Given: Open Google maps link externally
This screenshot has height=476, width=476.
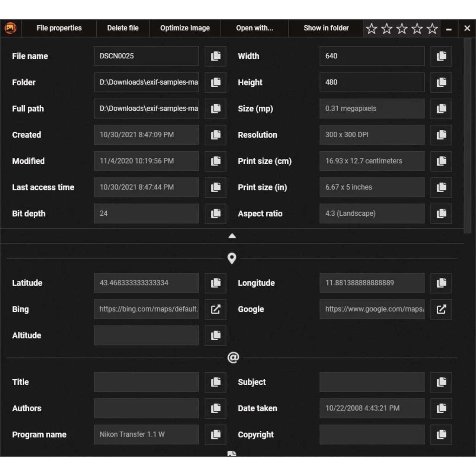Looking at the screenshot, I should (x=441, y=309).
